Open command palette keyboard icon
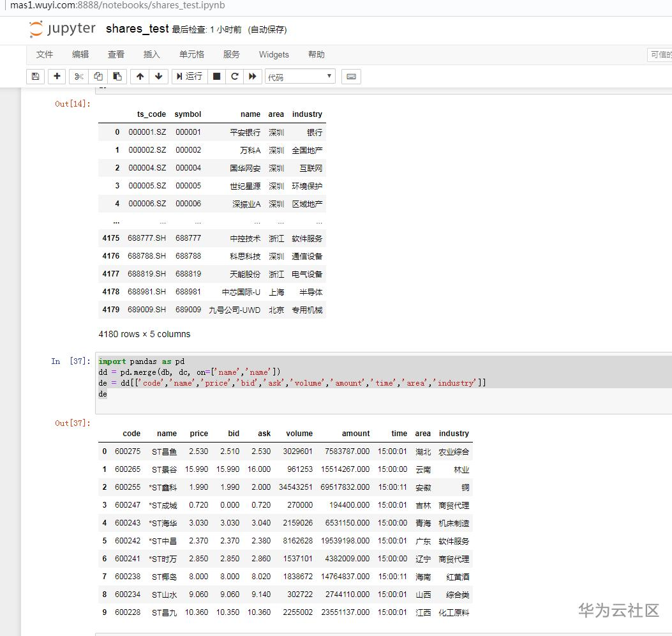Viewport: 672px width, 636px height. (x=351, y=77)
